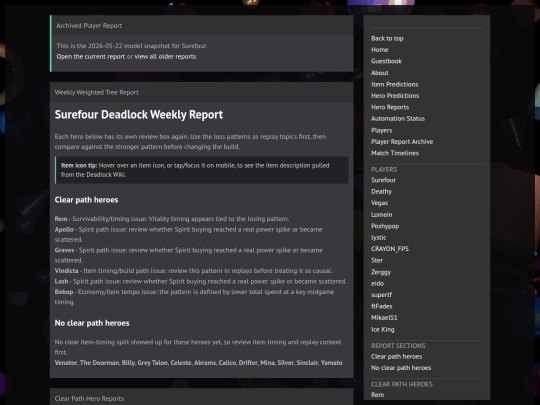Click Rem in the clear path list

61,219
